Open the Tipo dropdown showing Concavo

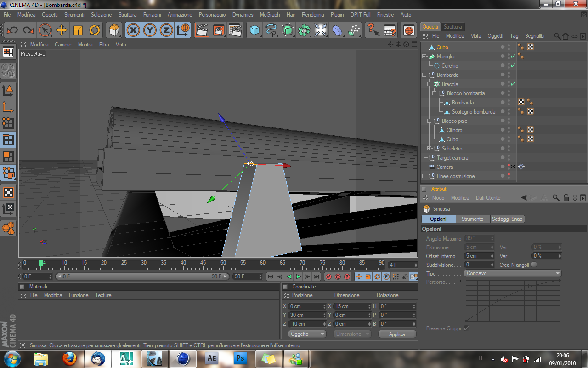(x=513, y=273)
